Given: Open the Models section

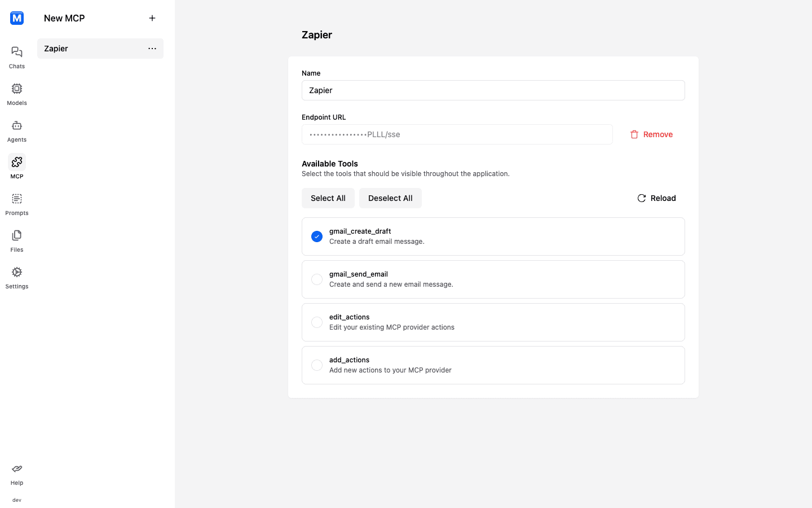Looking at the screenshot, I should coord(17,94).
